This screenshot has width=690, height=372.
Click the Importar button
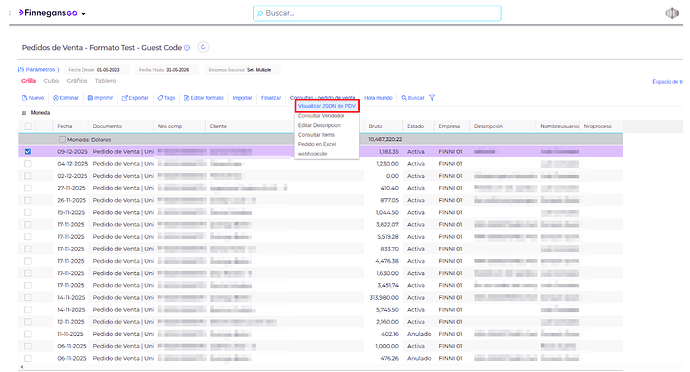click(242, 98)
